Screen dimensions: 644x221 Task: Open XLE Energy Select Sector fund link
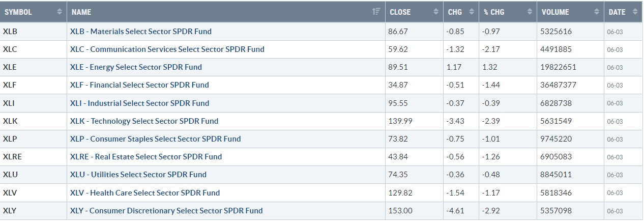(x=136, y=67)
